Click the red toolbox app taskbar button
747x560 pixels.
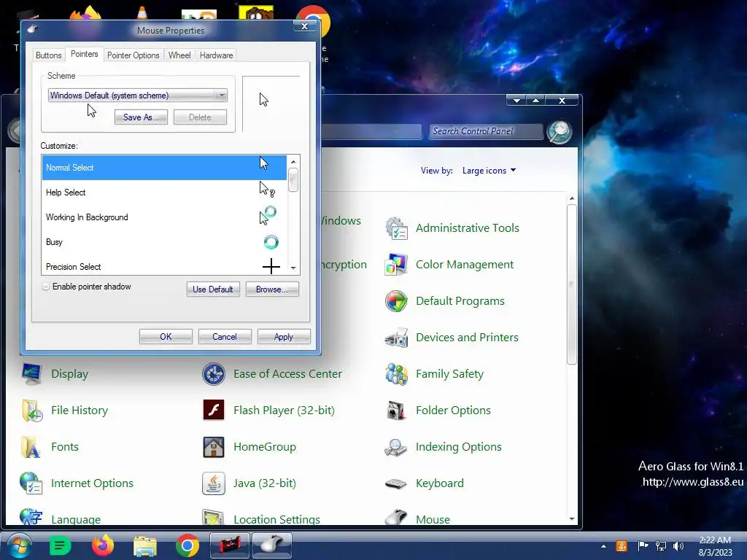coord(230,545)
